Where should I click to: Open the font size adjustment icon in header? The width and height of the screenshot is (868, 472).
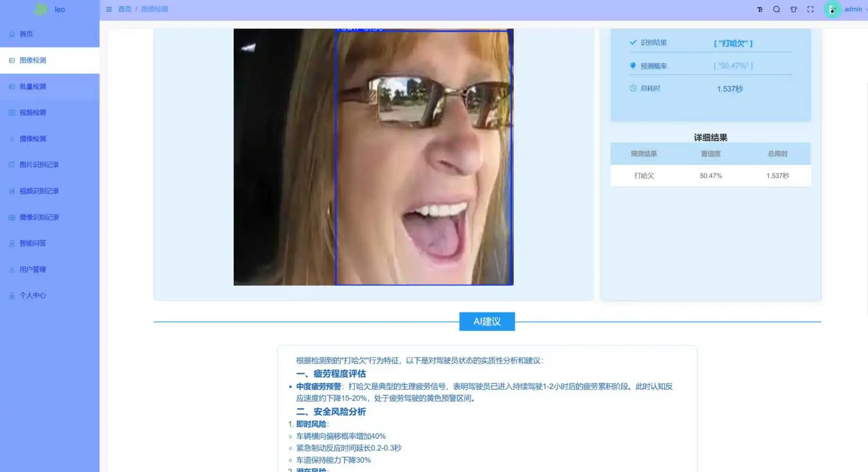click(760, 9)
